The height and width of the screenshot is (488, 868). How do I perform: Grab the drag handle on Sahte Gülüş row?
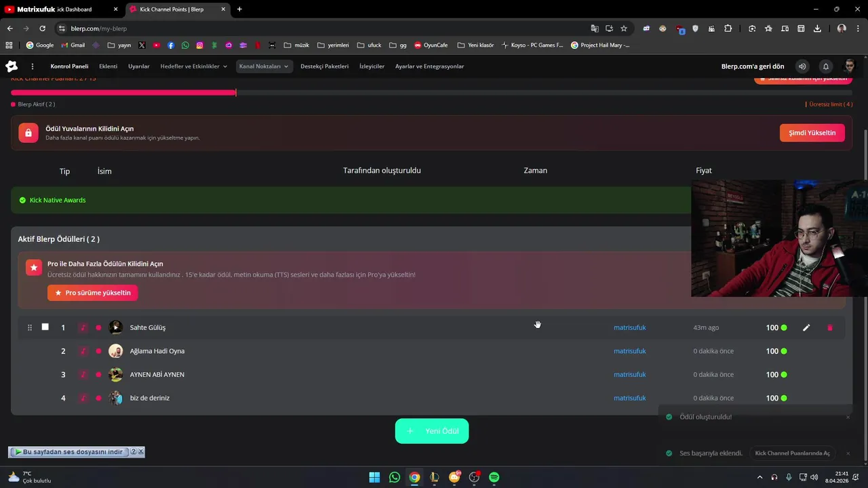(x=30, y=327)
